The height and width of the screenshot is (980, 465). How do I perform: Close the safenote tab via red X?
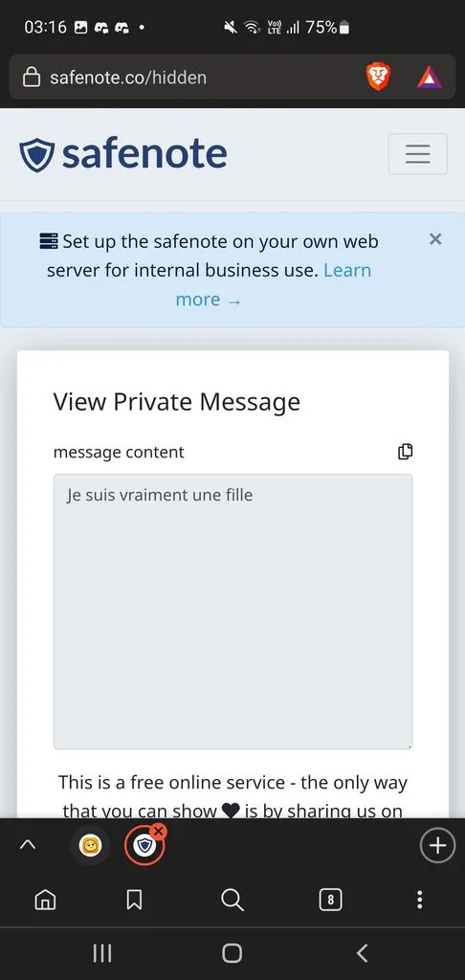coord(159,832)
